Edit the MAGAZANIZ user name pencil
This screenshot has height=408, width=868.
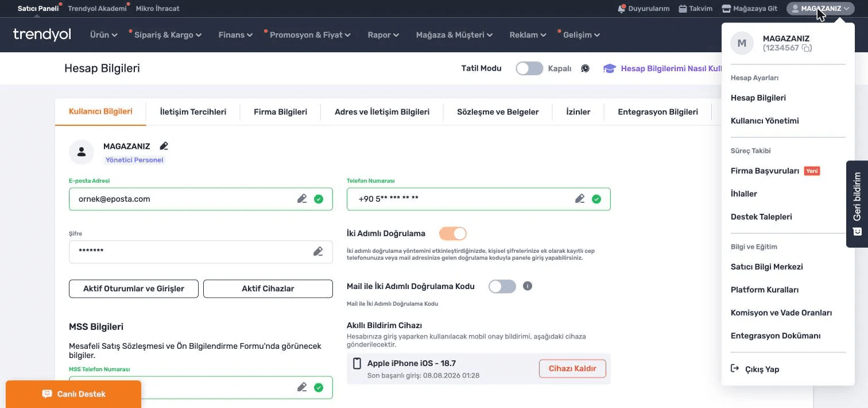coord(164,146)
